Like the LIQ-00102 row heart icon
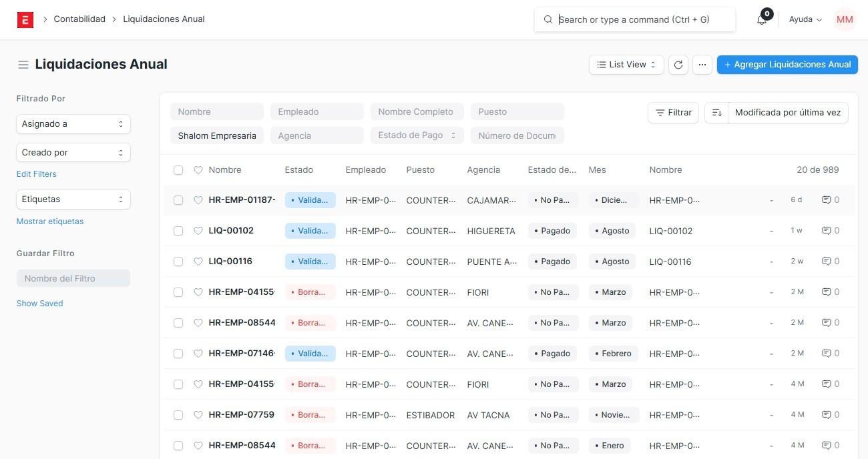 [198, 231]
